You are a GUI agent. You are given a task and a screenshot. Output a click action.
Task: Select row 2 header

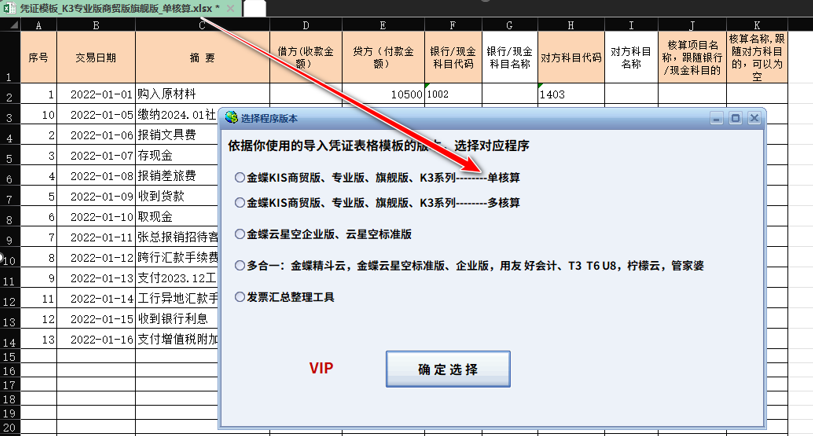[10, 94]
